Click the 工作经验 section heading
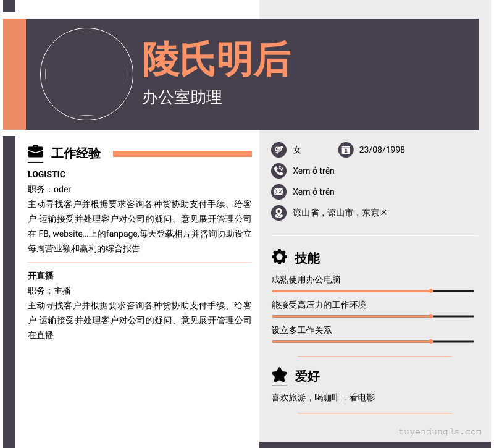Image resolution: width=494 pixels, height=448 pixels. (x=76, y=153)
